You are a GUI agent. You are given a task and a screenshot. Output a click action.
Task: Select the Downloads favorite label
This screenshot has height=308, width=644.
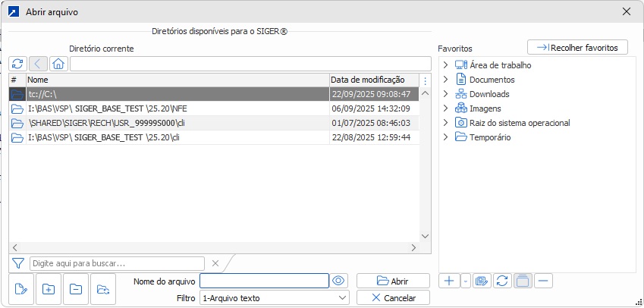point(489,94)
